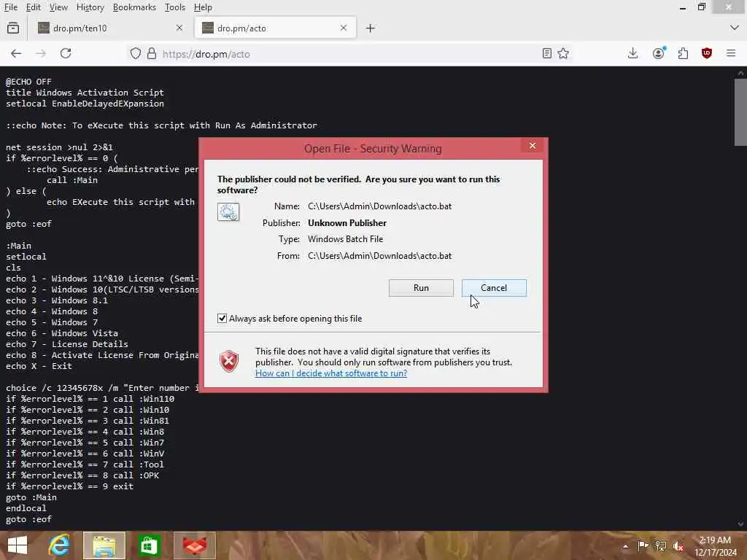Click the Action Center flag icon
747x560 pixels.
click(x=643, y=545)
